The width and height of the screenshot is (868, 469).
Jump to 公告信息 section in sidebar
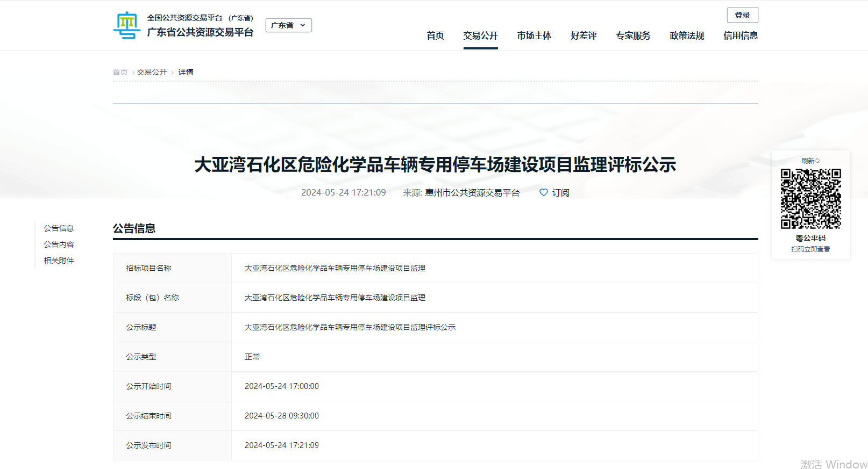tap(59, 228)
